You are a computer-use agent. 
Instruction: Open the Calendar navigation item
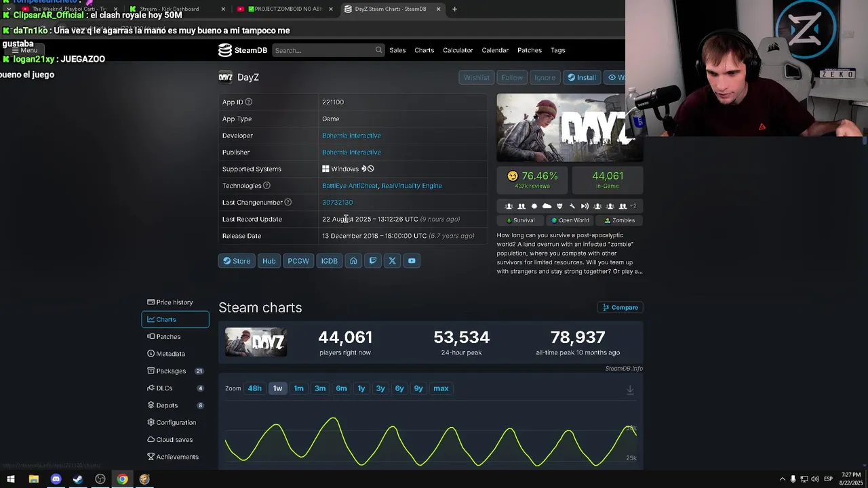tap(495, 50)
